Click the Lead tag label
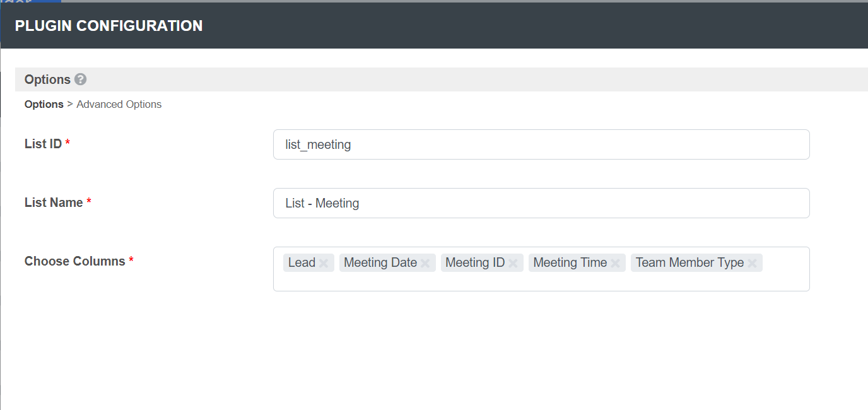Viewport: 868px width, 410px height. pyautogui.click(x=302, y=263)
